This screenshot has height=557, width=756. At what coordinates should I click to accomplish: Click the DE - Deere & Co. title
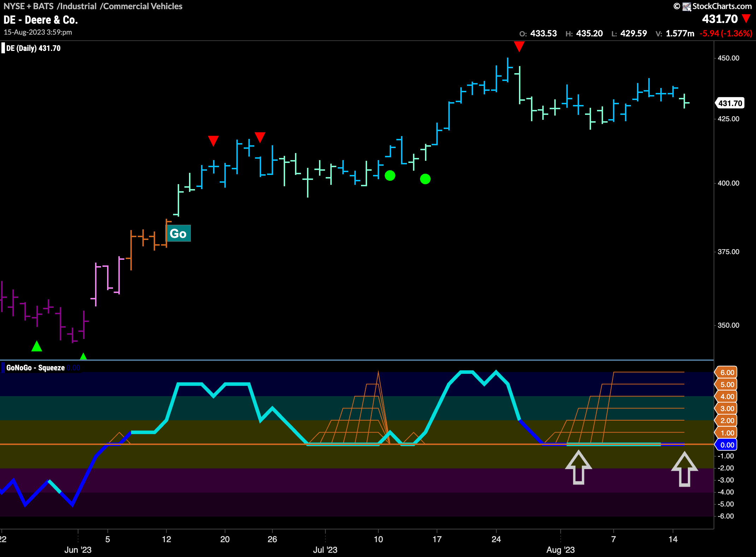coord(41,20)
